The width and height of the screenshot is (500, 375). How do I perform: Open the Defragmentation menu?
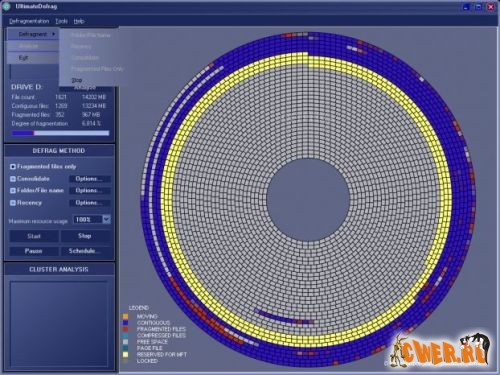pos(29,21)
